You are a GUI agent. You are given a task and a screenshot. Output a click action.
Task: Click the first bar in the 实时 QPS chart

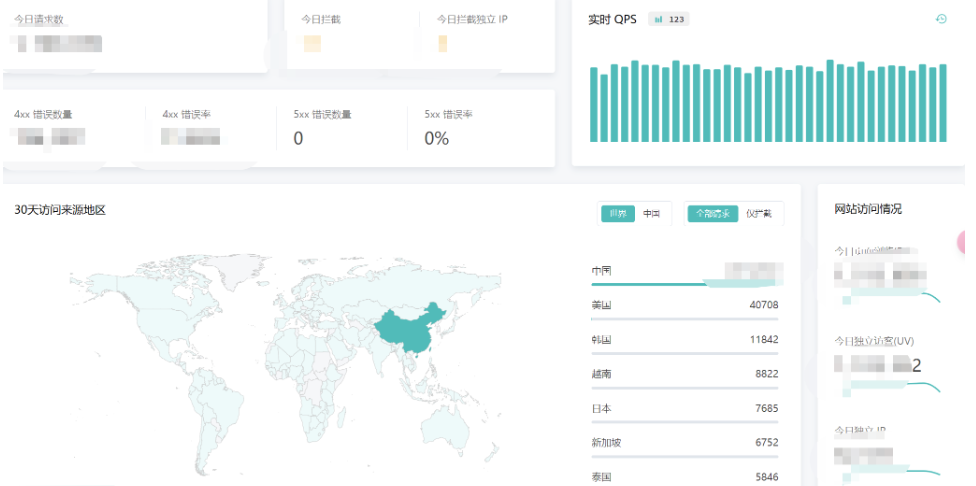[x=594, y=105]
